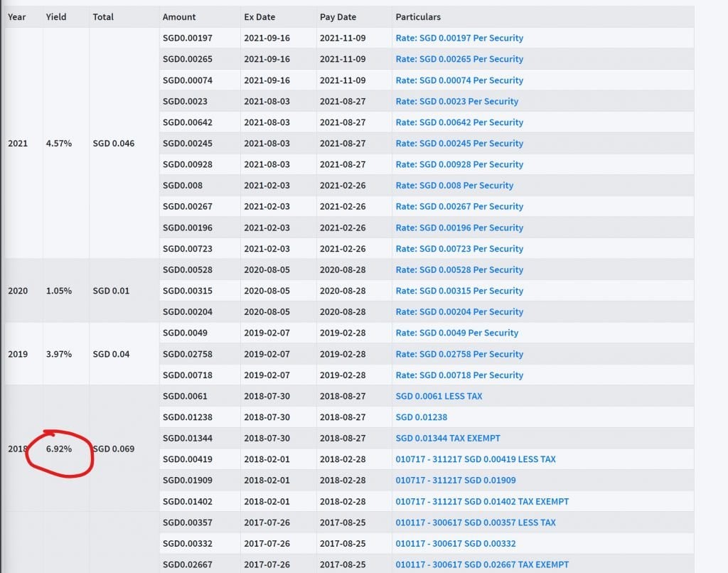The width and height of the screenshot is (728, 573).
Task: Select the amount cell "SGD0.02667"
Action: [x=188, y=564]
